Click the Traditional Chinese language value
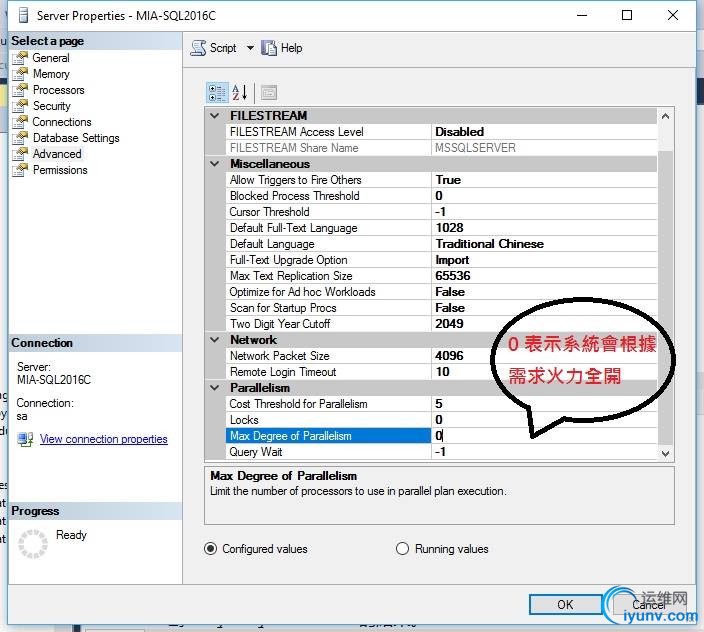This screenshot has height=632, width=704. [489, 244]
